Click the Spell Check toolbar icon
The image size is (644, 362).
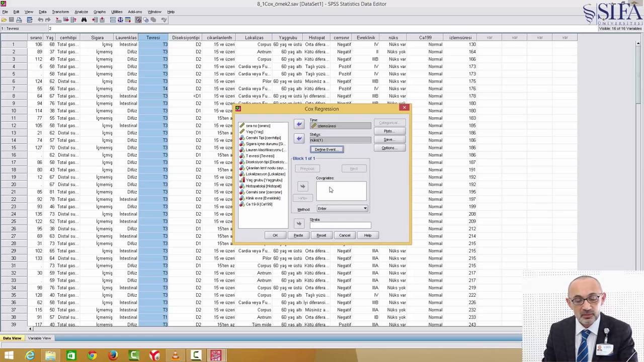pos(164,20)
